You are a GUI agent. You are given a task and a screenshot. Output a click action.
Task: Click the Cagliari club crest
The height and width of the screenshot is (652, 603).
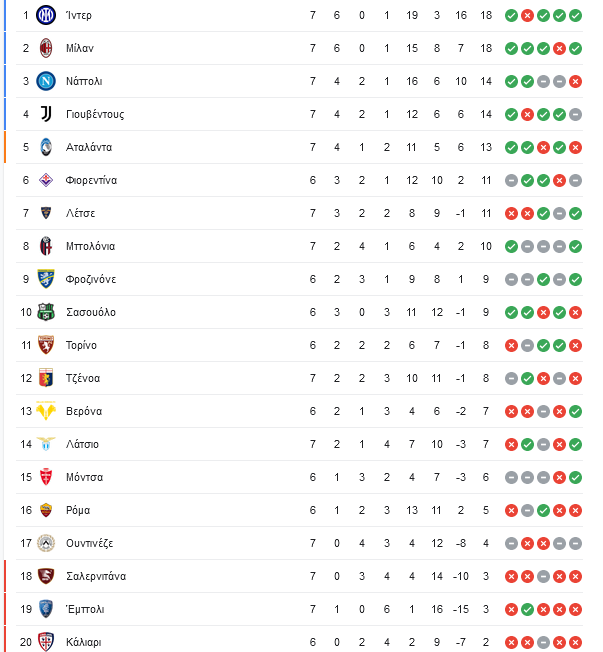[46, 642]
